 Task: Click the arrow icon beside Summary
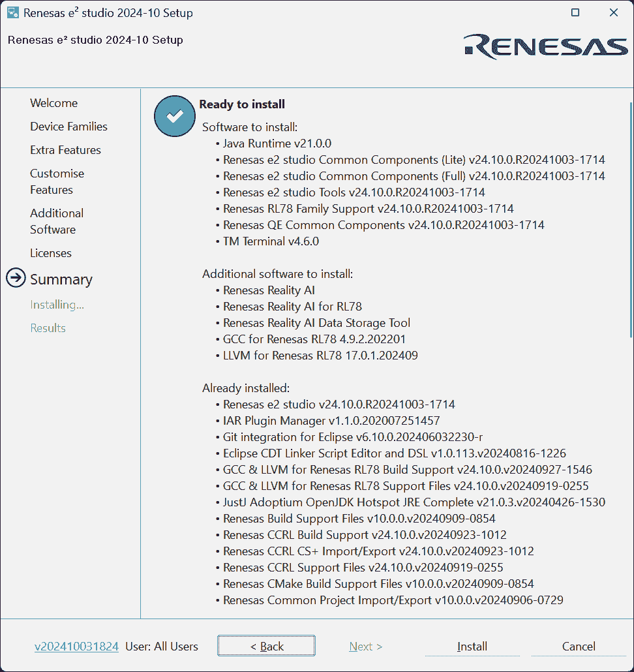coord(16,279)
